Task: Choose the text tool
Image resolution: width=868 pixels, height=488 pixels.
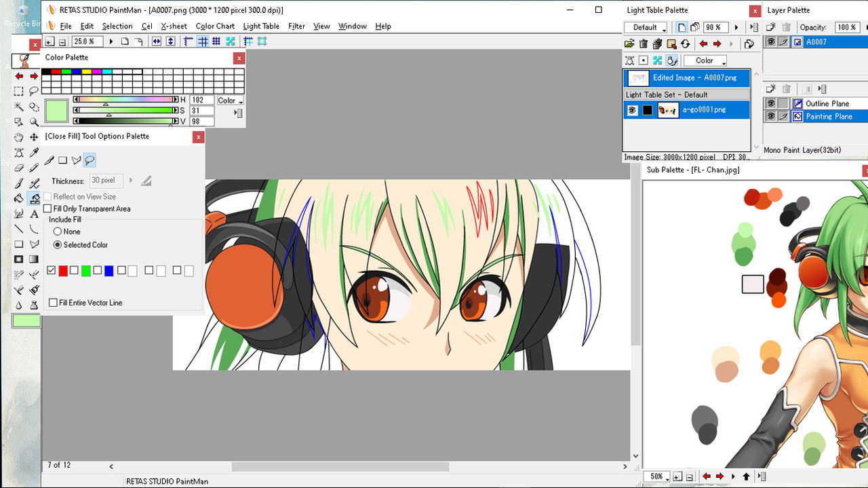Action: pyautogui.click(x=34, y=214)
